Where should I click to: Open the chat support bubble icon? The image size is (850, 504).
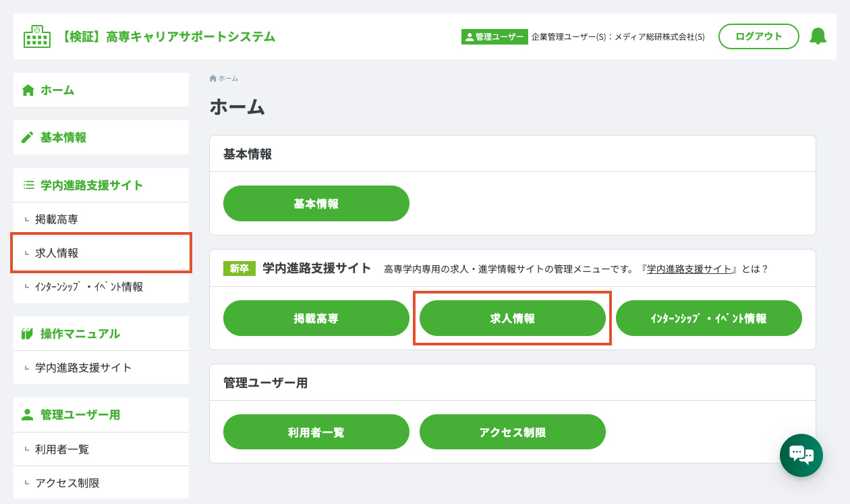801,455
